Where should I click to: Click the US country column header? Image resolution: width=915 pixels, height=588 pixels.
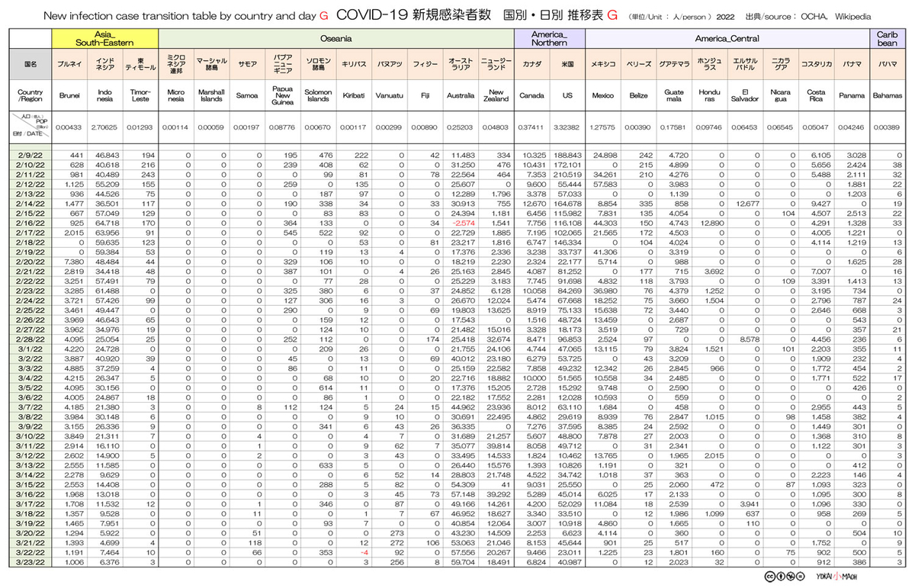pos(567,95)
